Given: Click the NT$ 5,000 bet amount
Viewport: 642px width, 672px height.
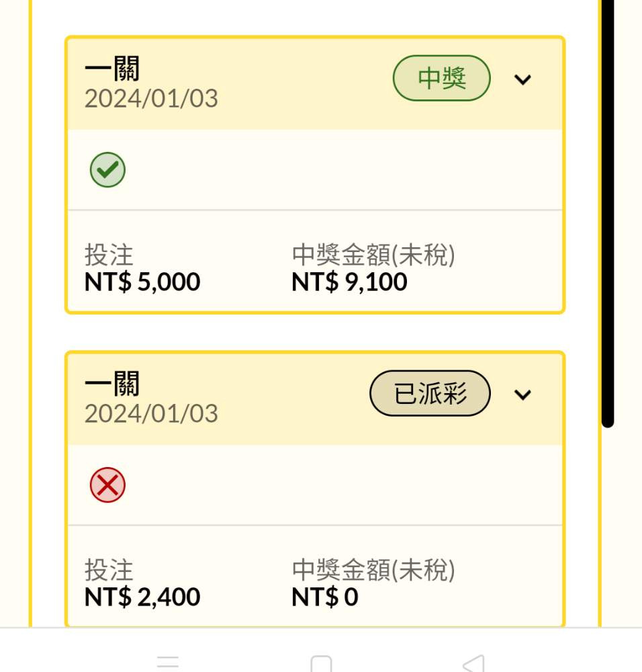Looking at the screenshot, I should (142, 282).
